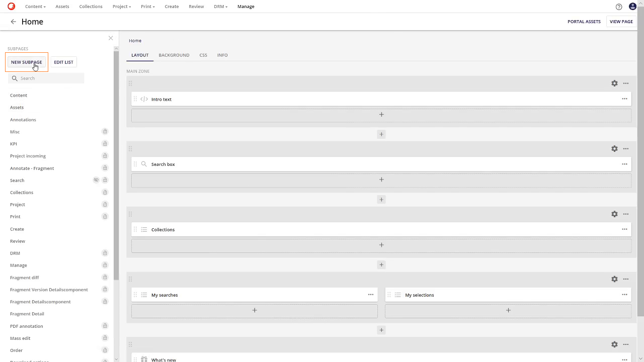Click the gift icon next to What's new

tap(144, 359)
